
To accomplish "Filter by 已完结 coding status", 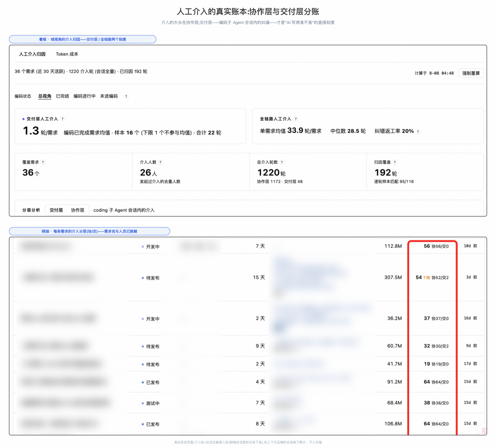I will point(62,96).
